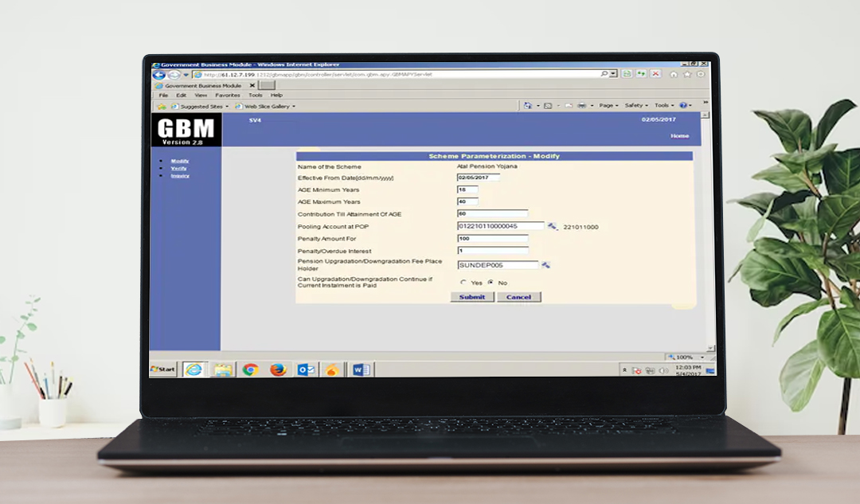The width and height of the screenshot is (860, 504).
Task: Click the Refresh icon in the address bar
Action: [x=627, y=73]
